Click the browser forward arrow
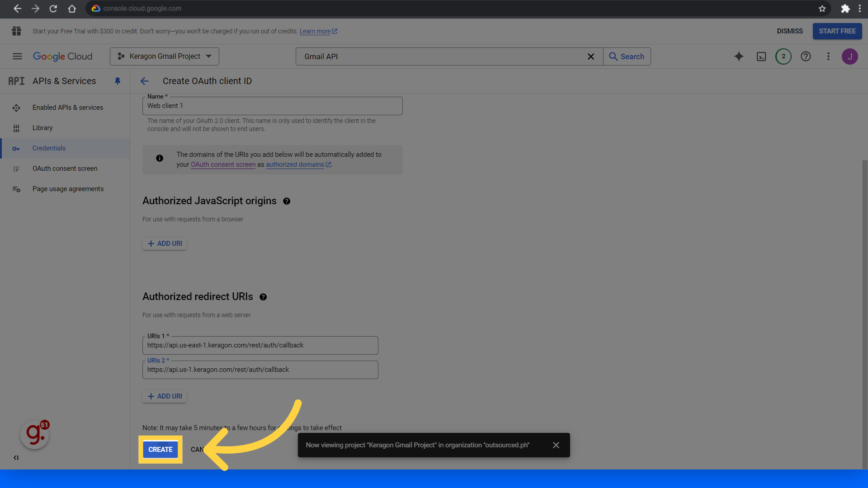Screen dimensions: 868x488 click(x=35, y=9)
